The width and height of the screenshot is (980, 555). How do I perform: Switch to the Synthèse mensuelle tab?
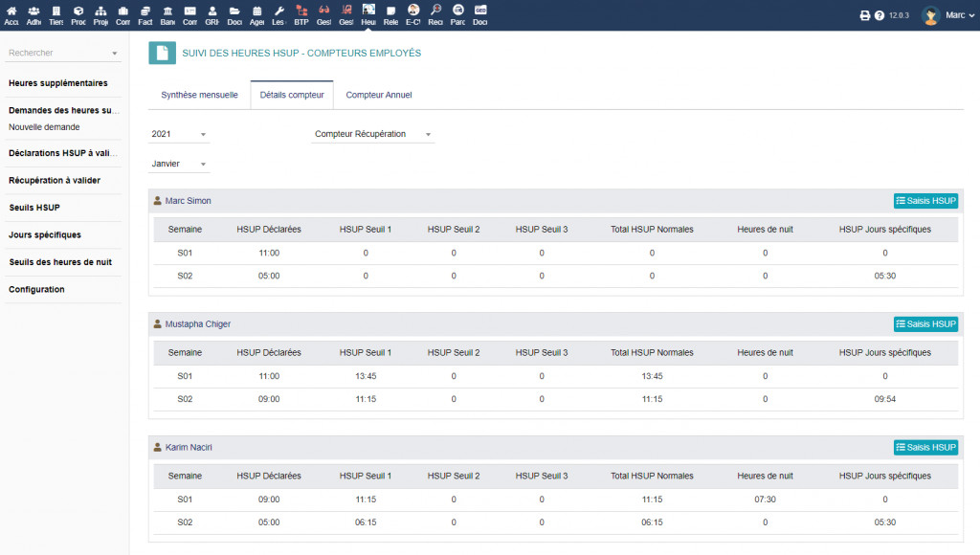tap(199, 96)
